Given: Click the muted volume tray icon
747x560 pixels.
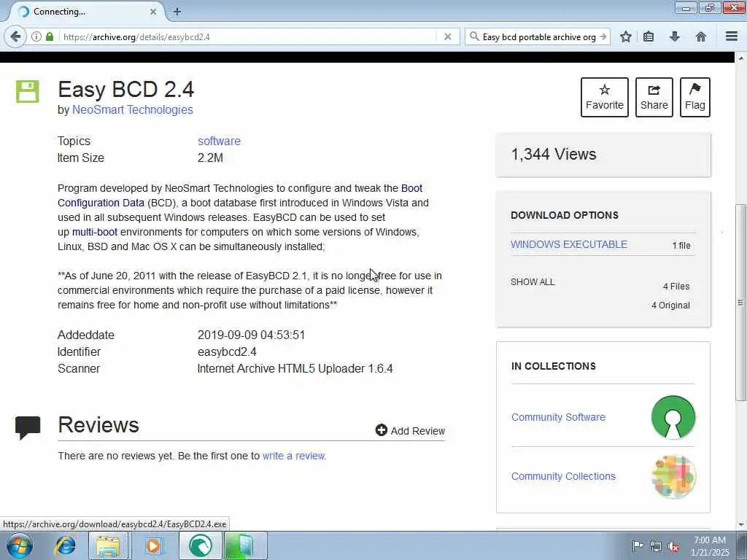Looking at the screenshot, I should (x=673, y=546).
